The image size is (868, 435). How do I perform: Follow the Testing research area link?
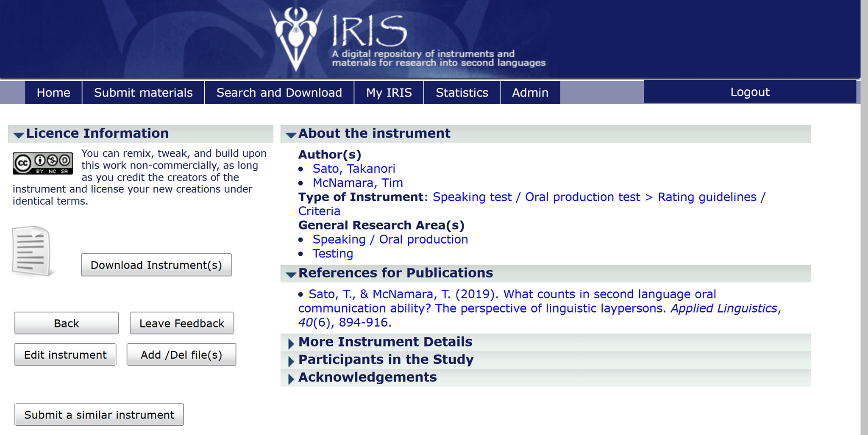[x=333, y=254]
